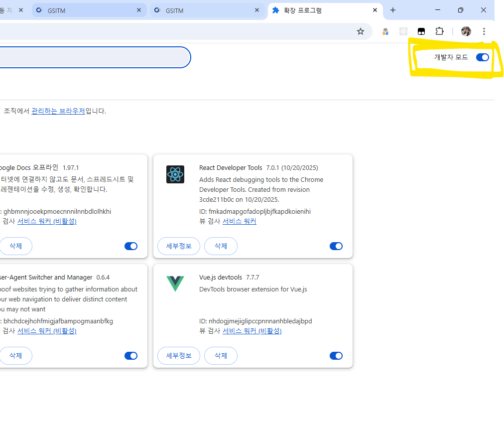Click the Vue.js devtools logo icon
Viewport: 504px width, 425px height.
(x=175, y=283)
